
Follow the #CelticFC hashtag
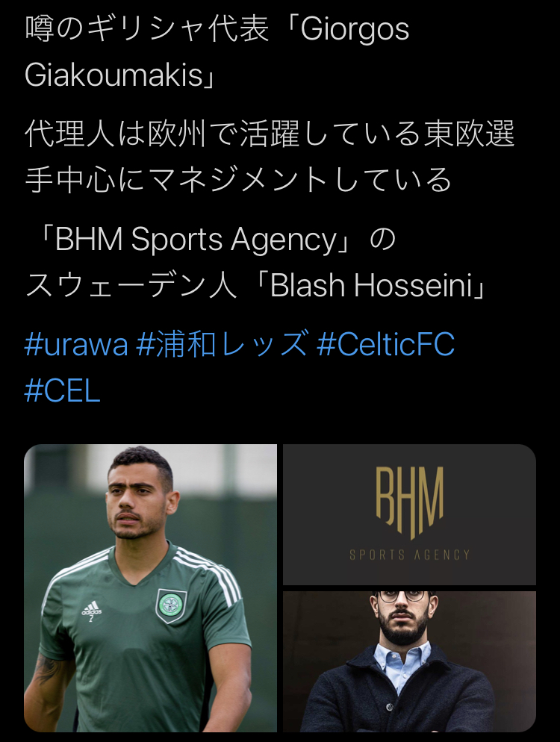coord(385,344)
